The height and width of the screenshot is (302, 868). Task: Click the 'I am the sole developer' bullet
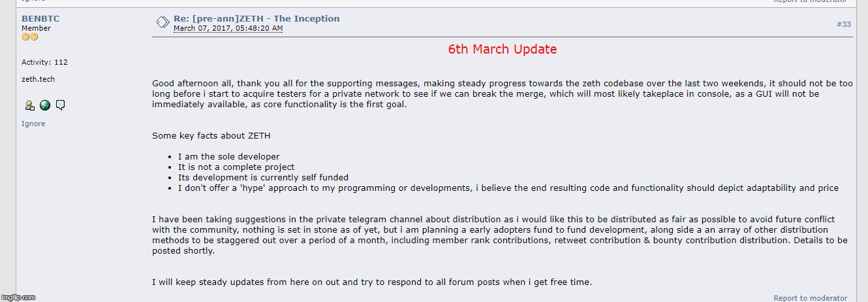point(228,157)
